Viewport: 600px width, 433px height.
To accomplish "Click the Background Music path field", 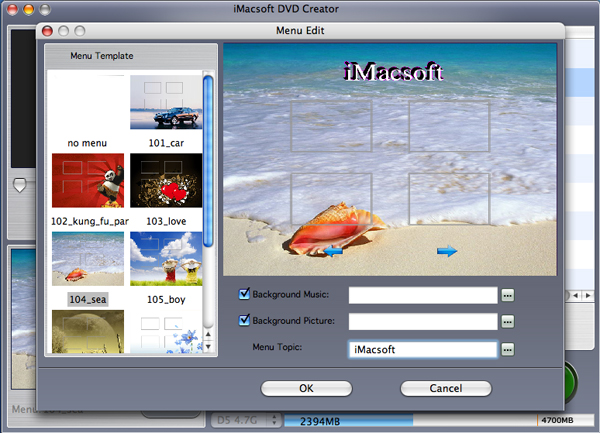I will point(423,295).
